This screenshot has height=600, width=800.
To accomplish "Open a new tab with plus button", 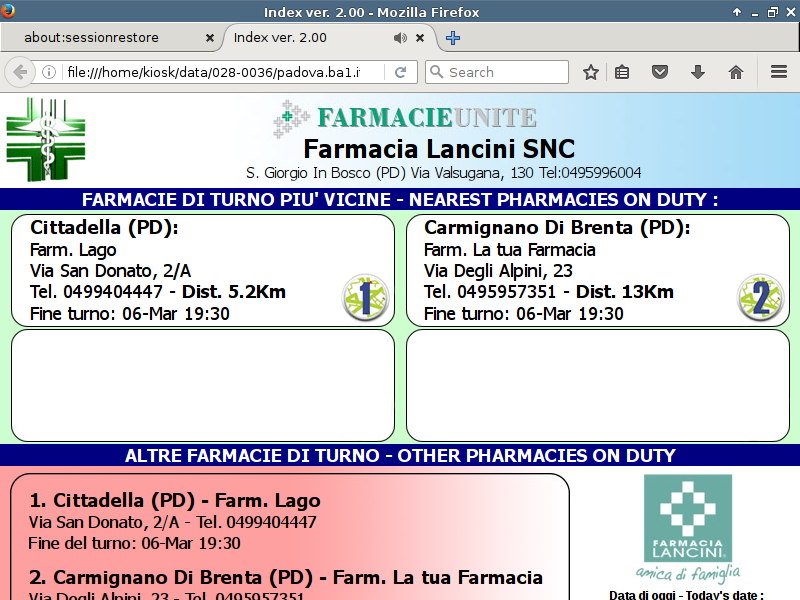I will pos(453,38).
